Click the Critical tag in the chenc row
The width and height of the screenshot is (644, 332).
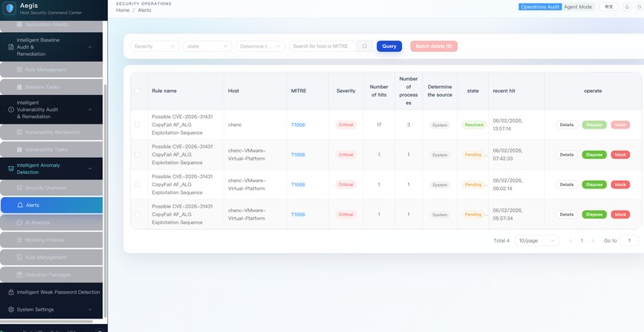point(346,125)
